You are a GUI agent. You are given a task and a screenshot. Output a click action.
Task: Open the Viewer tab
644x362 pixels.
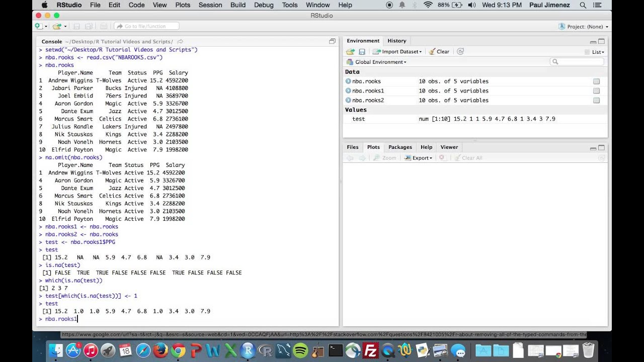coord(449,147)
